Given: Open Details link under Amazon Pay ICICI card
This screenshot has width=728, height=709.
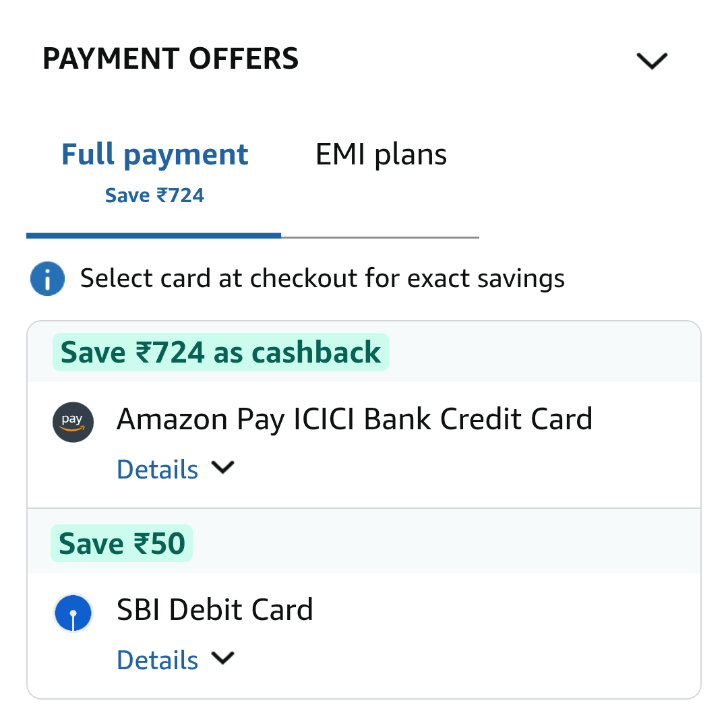Looking at the screenshot, I should (157, 469).
